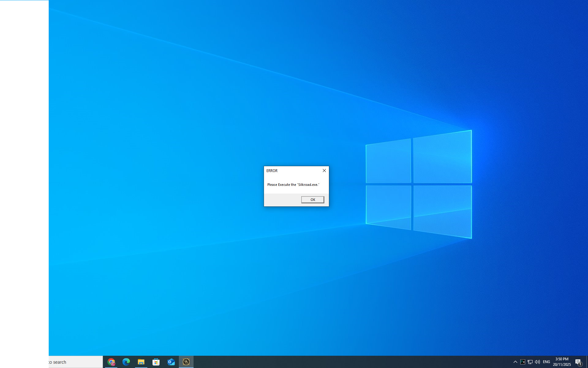Open the Action Center notifications icon
This screenshot has height=368, width=588.
pyautogui.click(x=578, y=362)
